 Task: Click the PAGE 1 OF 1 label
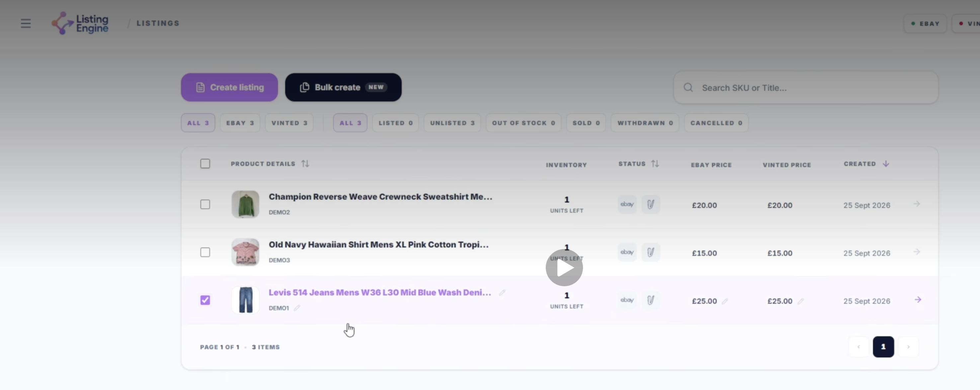pos(219,348)
